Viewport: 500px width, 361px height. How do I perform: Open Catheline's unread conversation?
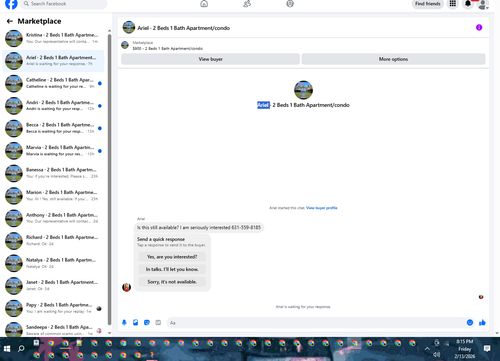point(53,83)
